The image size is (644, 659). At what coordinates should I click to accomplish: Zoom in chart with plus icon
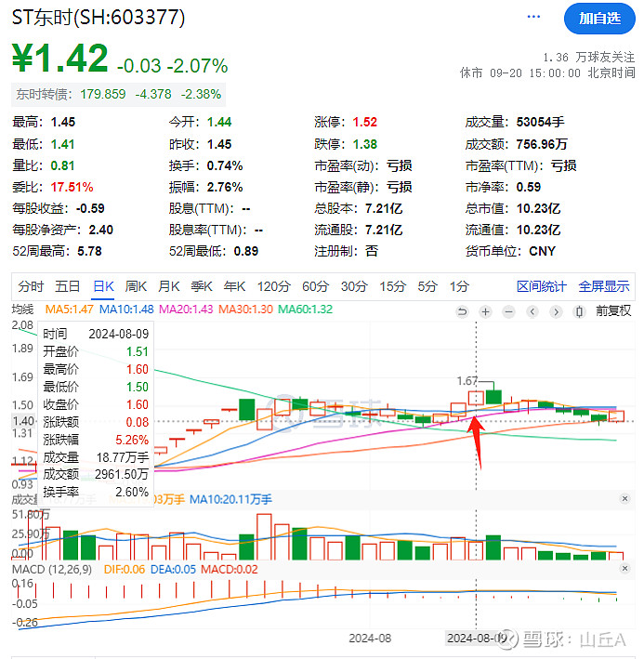pyautogui.click(x=486, y=312)
